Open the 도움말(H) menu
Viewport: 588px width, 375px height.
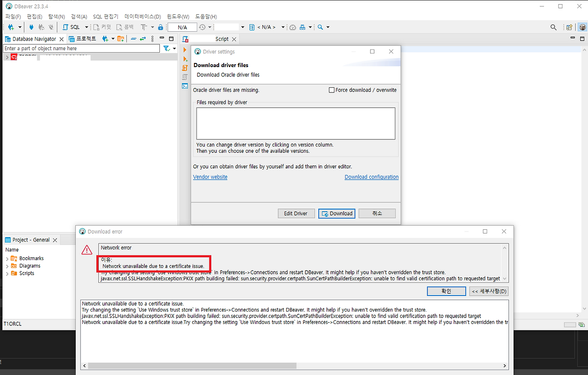tap(206, 17)
